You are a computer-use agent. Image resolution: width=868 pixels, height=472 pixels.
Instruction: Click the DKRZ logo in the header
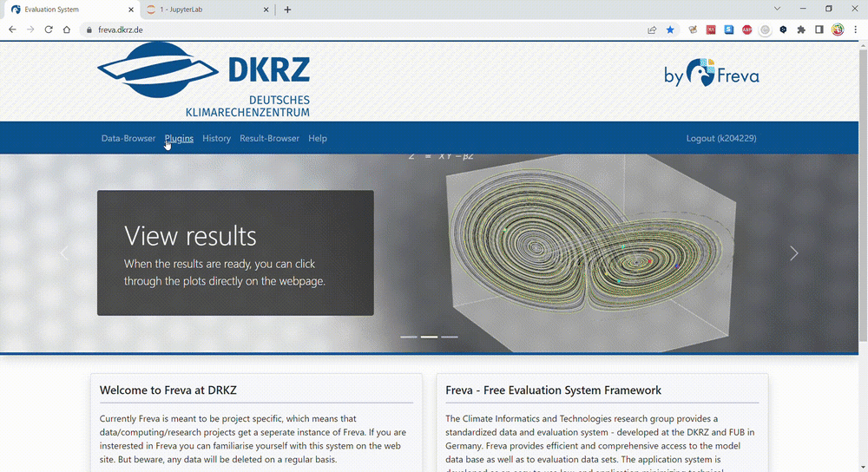(203, 79)
